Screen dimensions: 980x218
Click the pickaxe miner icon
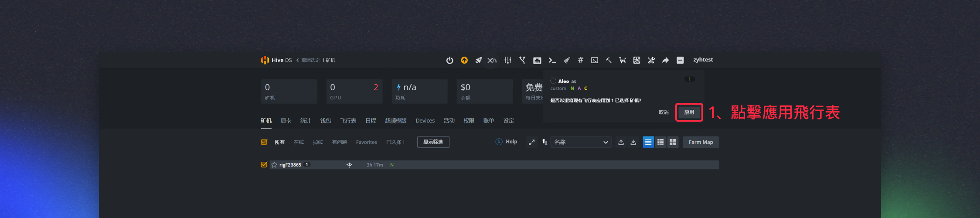[x=609, y=60]
